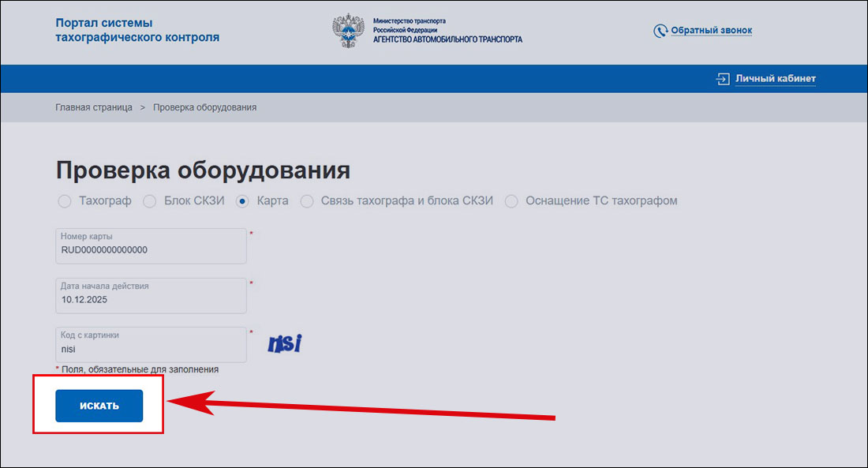Click the Проверка оборудования breadcrumb item
Screen dimensions: 868x468
click(x=204, y=107)
